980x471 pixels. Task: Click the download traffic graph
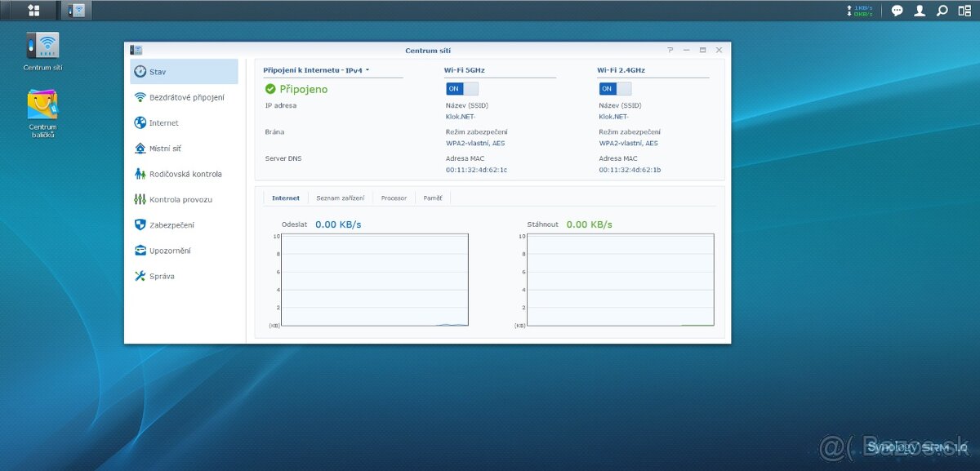pyautogui.click(x=621, y=280)
